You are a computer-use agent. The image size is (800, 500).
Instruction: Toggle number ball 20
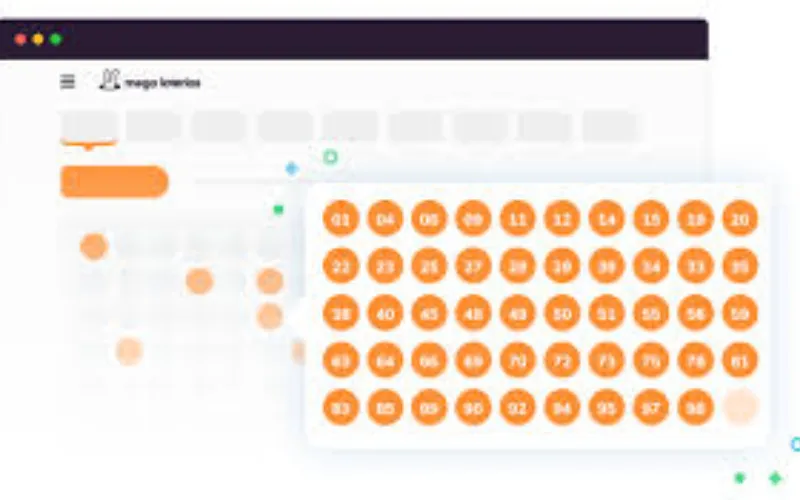click(740, 218)
